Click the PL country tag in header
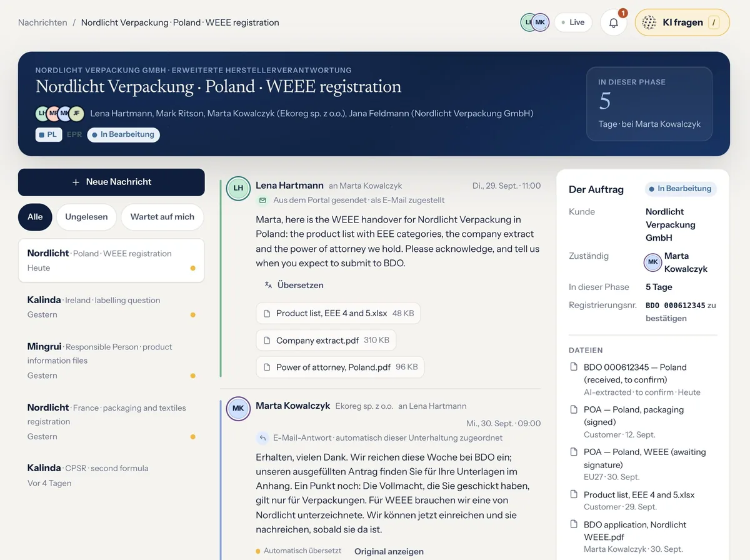Viewport: 750px width, 560px height. pos(49,134)
